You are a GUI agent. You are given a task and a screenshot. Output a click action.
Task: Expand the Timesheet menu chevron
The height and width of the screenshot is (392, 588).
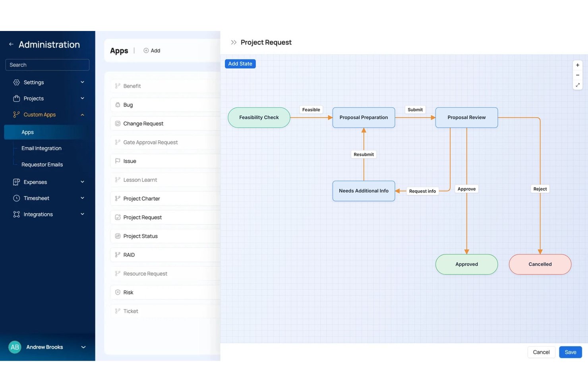pyautogui.click(x=82, y=198)
